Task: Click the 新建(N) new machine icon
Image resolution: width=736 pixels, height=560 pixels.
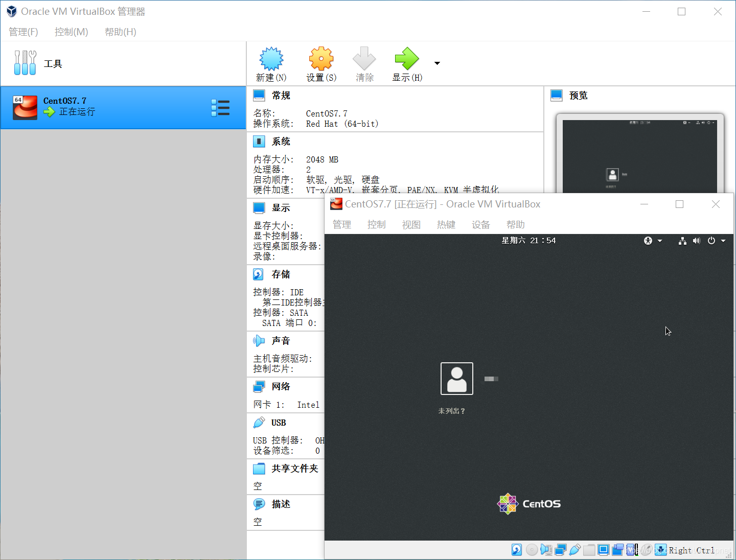Action: 271,59
